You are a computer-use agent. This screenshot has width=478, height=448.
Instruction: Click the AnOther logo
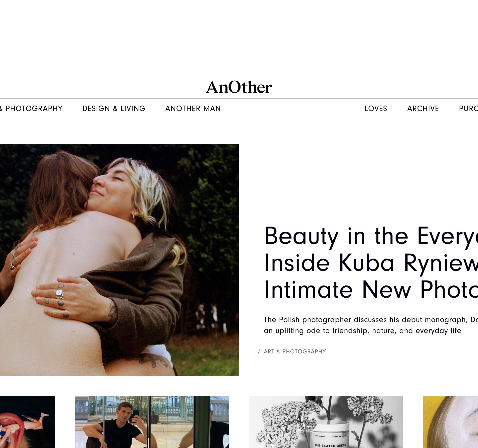(x=239, y=87)
